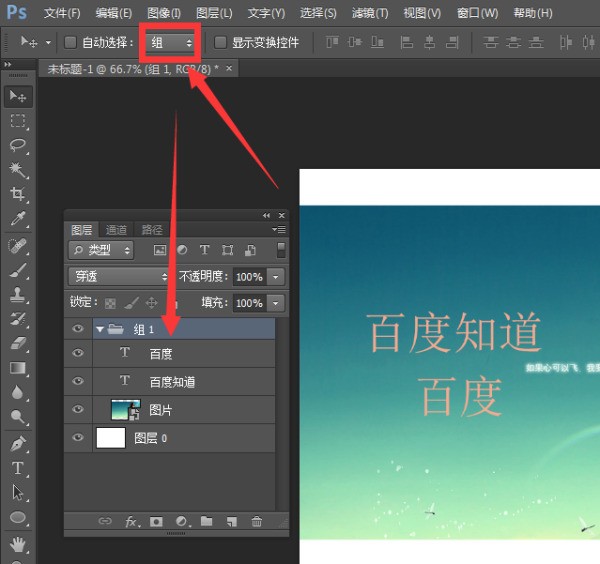Activate the Hand tool
Viewport: 600px width, 564px height.
[x=17, y=543]
